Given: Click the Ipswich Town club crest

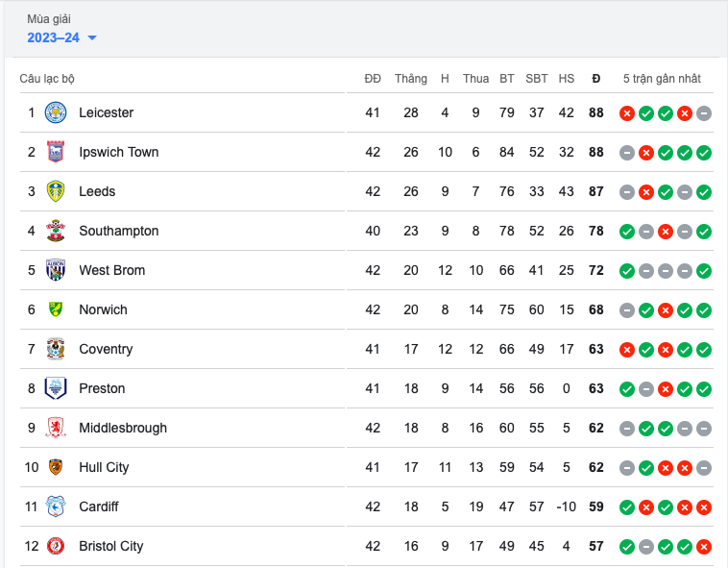Looking at the screenshot, I should click(56, 152).
